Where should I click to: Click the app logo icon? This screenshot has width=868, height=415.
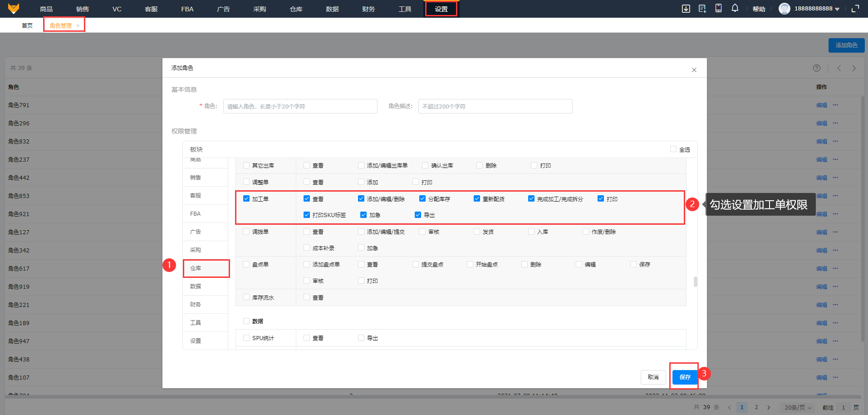pos(14,9)
